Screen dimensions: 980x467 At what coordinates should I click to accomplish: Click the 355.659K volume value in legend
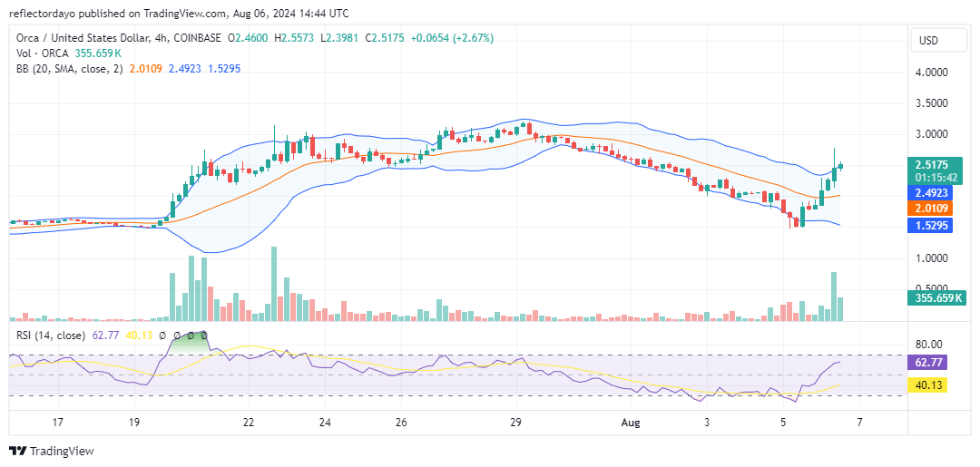100,54
